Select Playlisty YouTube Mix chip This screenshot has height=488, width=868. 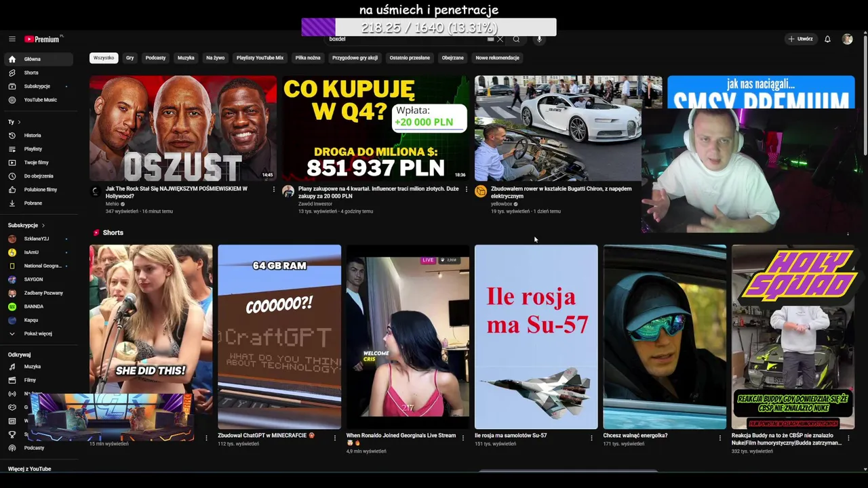tap(260, 58)
